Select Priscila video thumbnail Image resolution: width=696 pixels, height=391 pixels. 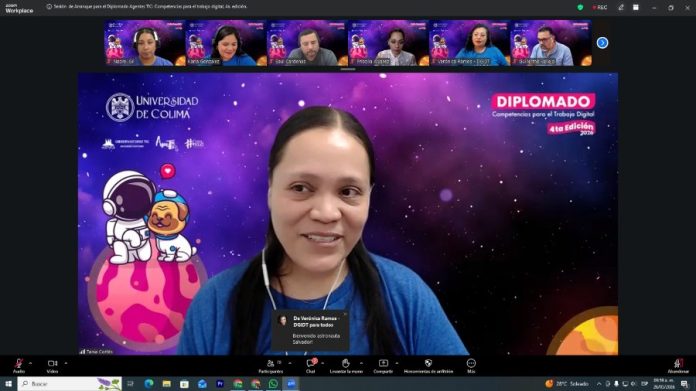(x=388, y=43)
